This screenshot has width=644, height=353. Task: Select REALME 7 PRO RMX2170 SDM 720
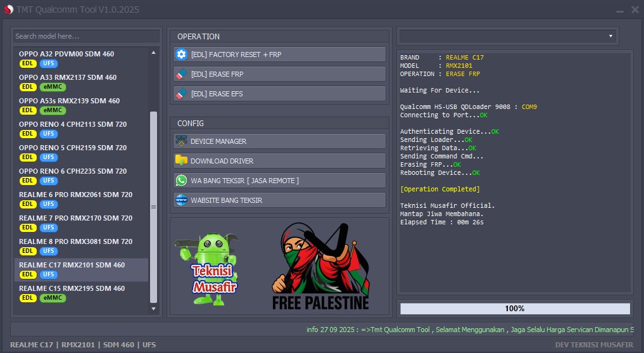pos(81,222)
